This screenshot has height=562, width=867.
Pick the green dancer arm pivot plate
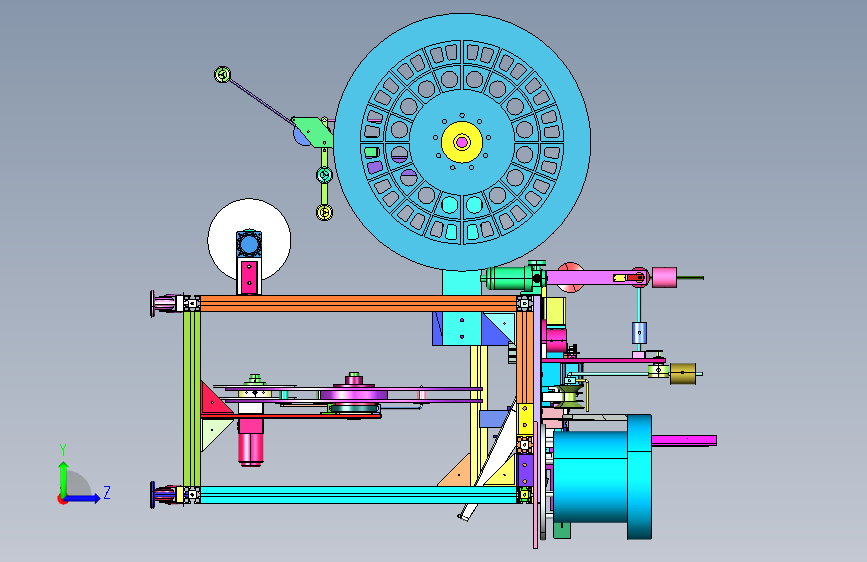point(314,132)
